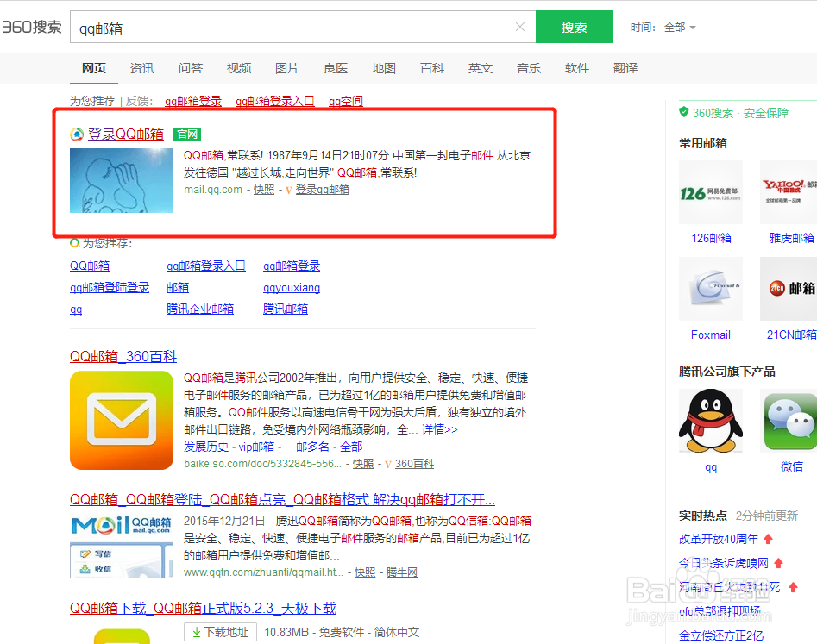The height and width of the screenshot is (644, 817).
Task: Select the 网页 tab
Action: [94, 68]
